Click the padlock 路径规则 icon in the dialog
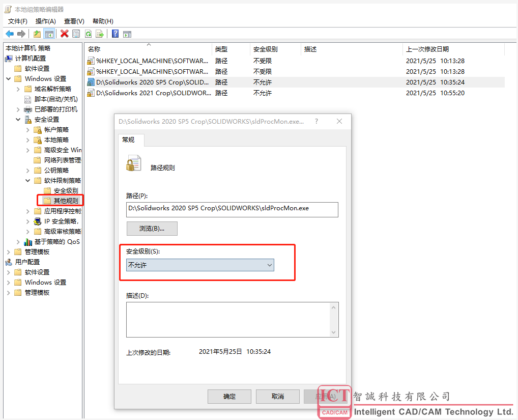Viewport: 518px width, 420px height. pos(133,163)
